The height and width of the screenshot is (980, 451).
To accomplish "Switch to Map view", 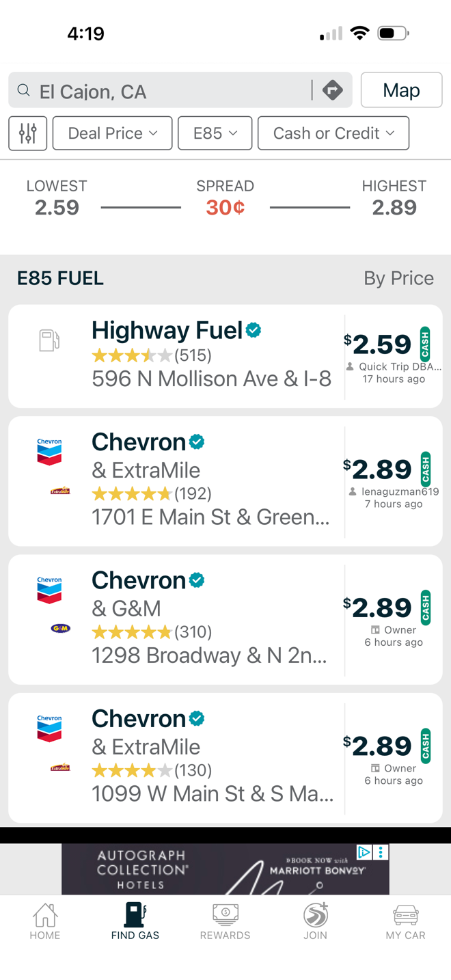I will pos(401,90).
